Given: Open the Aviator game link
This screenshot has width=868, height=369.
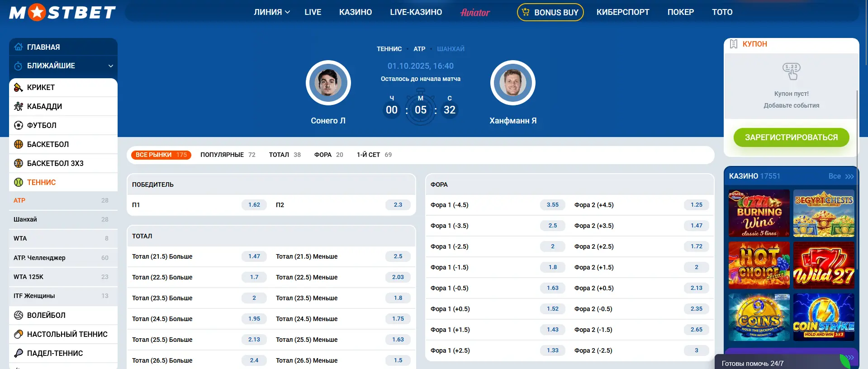Looking at the screenshot, I should [x=475, y=13].
